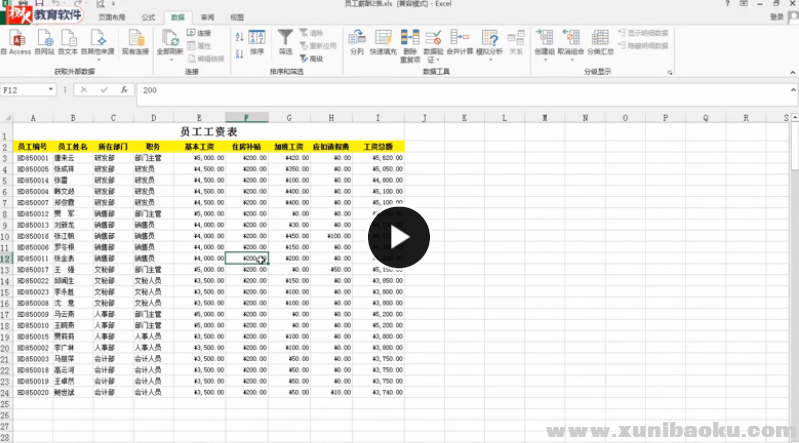Click the 高级 (Advanced) filter button
This screenshot has width=799, height=443.
pyautogui.click(x=311, y=59)
